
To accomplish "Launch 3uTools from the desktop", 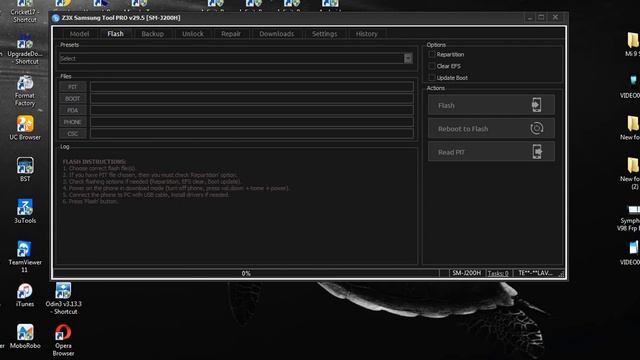I will 25,211.
